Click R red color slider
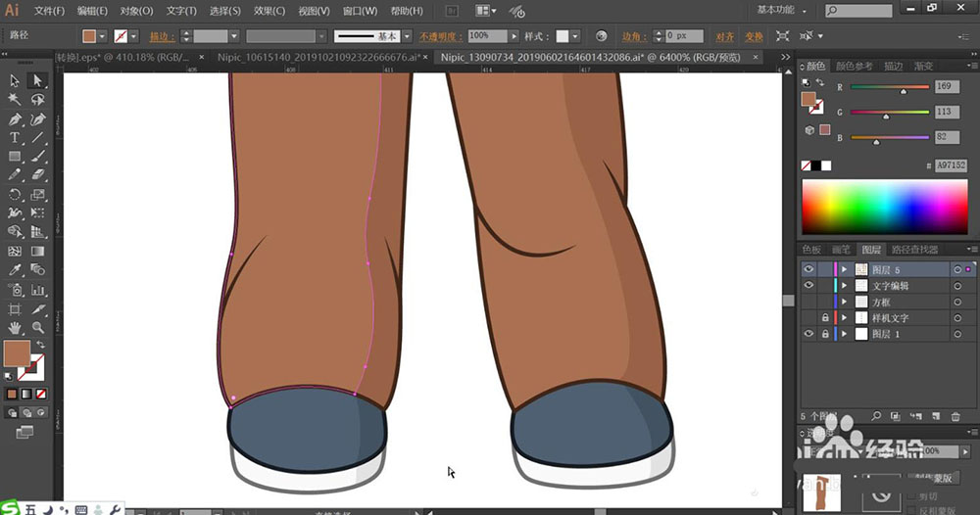 890,87
